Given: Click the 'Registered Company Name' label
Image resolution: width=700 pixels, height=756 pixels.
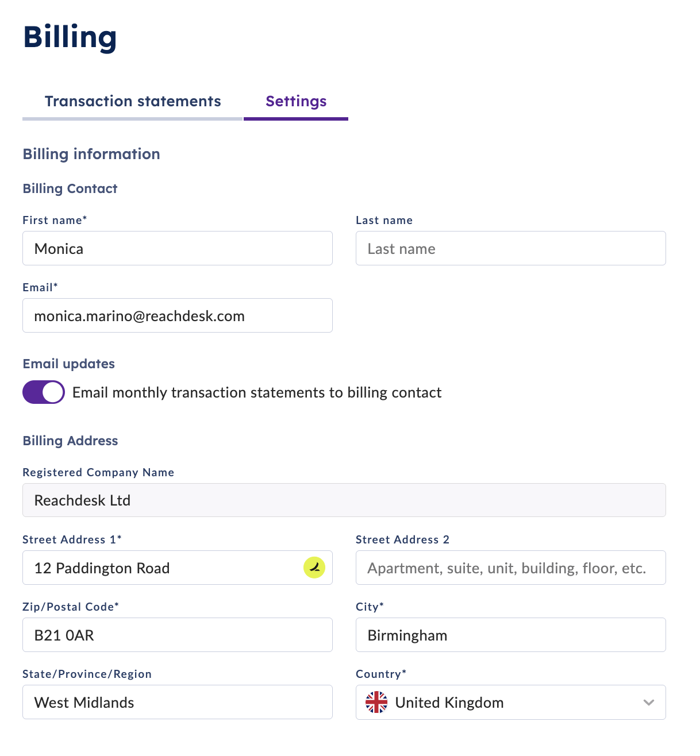Looking at the screenshot, I should [x=98, y=472].
